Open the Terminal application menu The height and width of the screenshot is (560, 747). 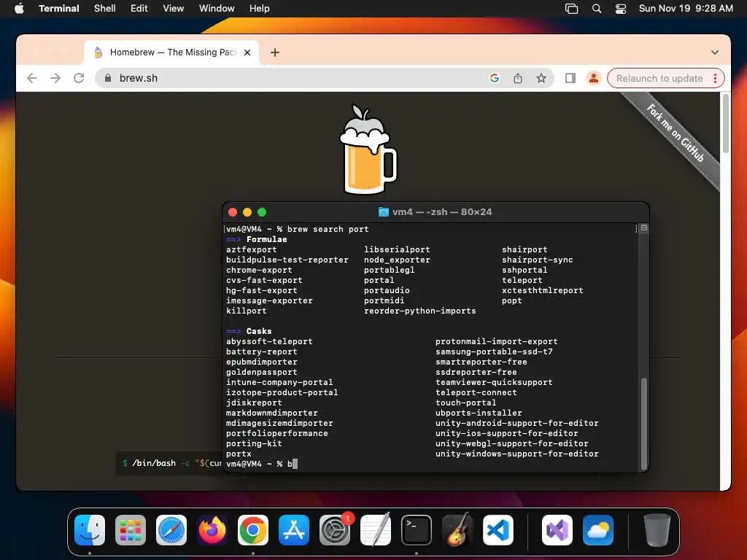click(x=59, y=9)
